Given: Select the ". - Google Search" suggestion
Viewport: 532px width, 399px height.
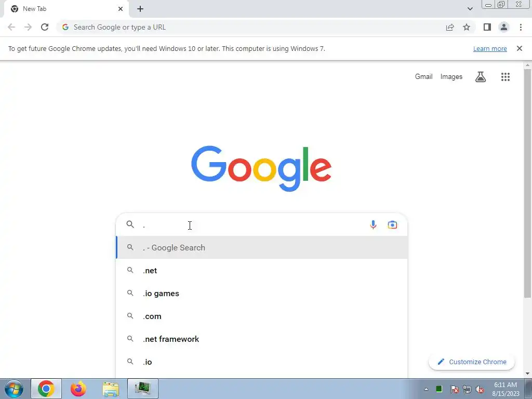Looking at the screenshot, I should [262, 248].
